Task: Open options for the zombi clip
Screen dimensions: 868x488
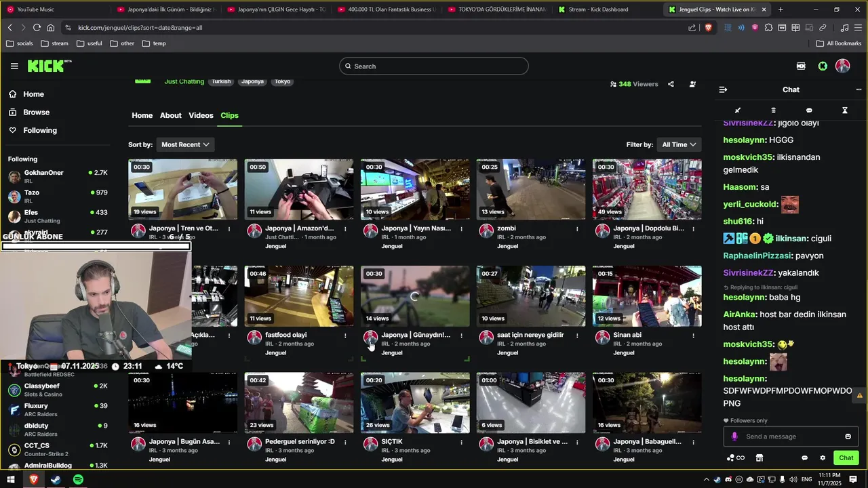Action: pos(577,228)
